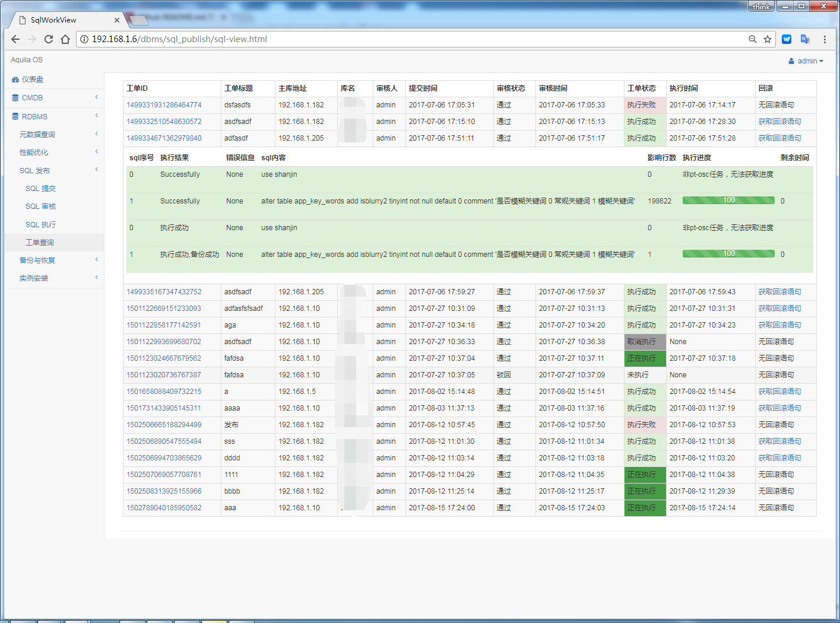This screenshot has width=840, height=623.
Task: Click sql序号 1 in the Successfully row
Action: coord(132,201)
